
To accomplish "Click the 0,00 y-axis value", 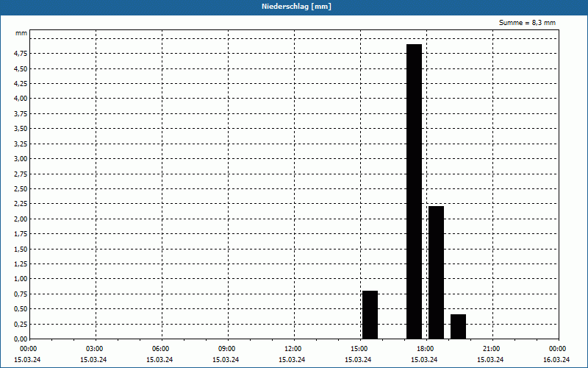I will click(21, 339).
